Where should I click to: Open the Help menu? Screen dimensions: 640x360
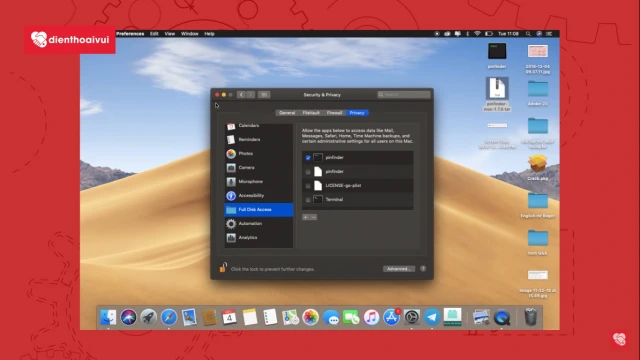(209, 34)
